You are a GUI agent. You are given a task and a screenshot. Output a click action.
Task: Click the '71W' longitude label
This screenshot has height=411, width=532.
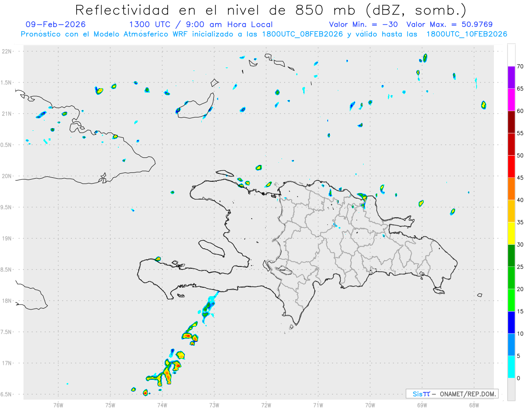(318, 404)
